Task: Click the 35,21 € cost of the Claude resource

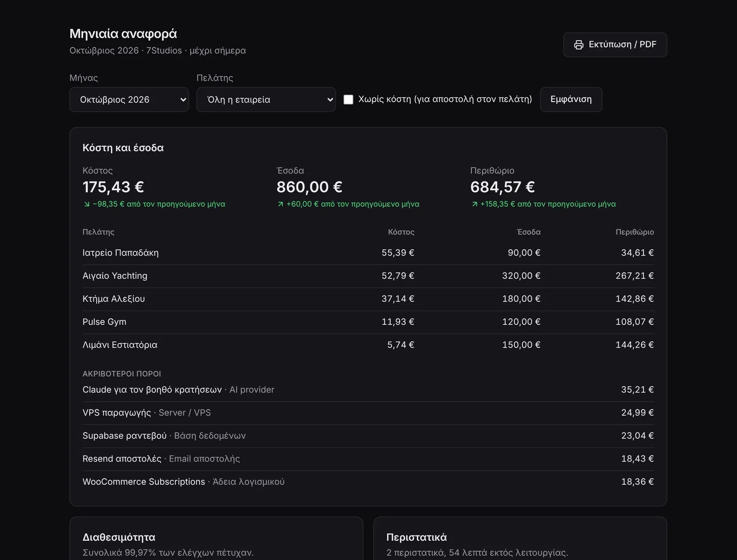Action: [638, 390]
